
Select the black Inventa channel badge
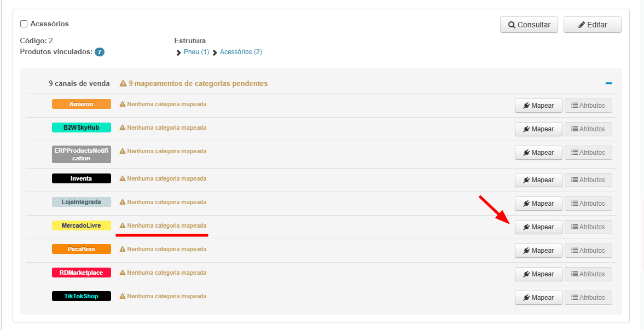point(82,178)
